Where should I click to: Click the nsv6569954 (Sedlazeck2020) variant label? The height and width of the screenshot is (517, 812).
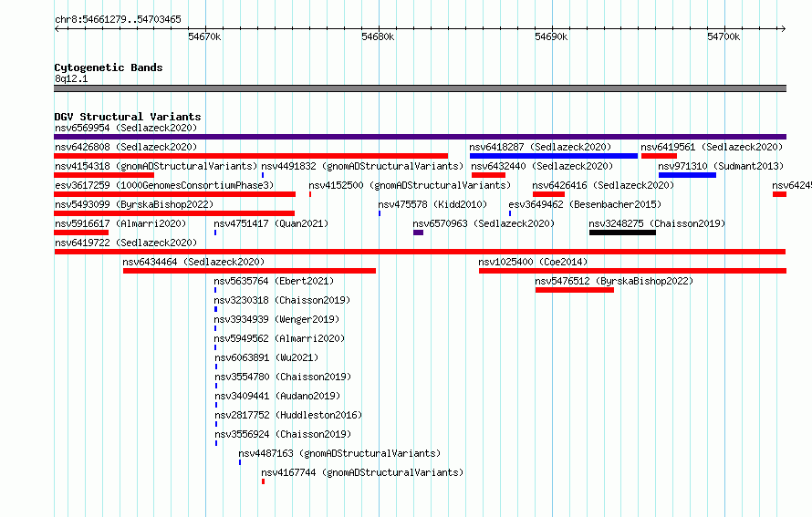click(x=126, y=128)
